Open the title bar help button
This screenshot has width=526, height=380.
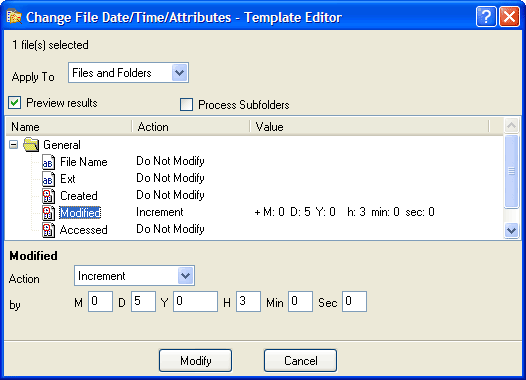point(486,16)
